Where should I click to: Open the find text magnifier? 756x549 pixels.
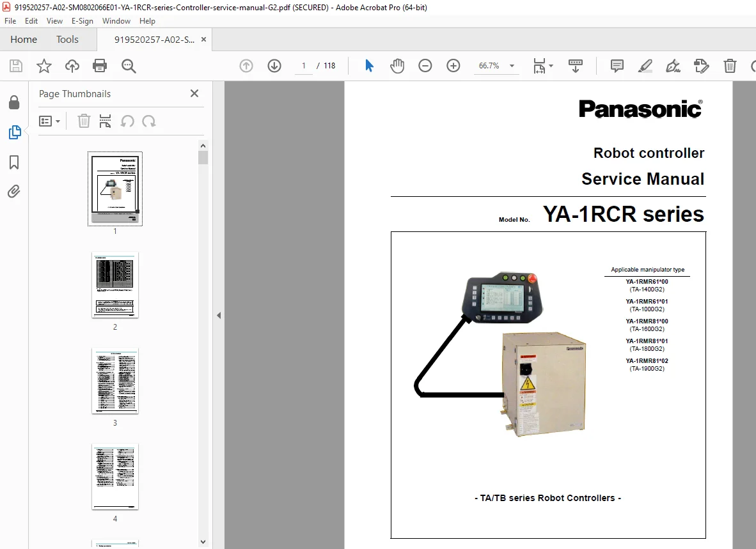(129, 66)
